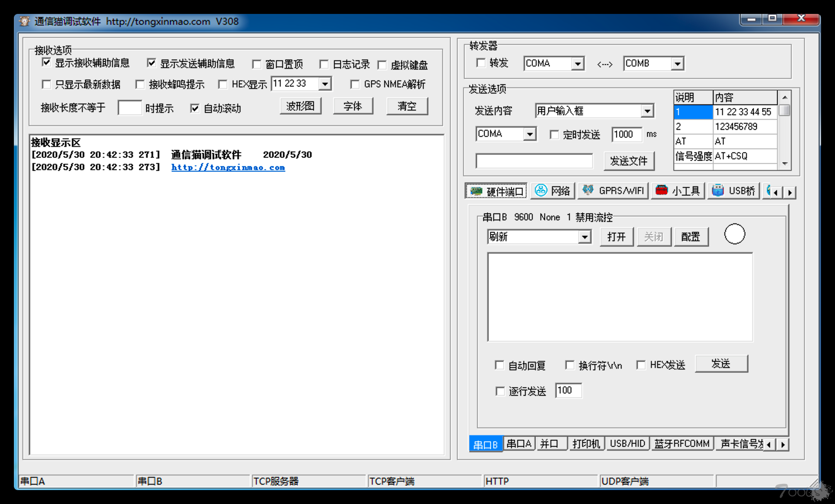Click the large serial send text box
This screenshot has width=835, height=504.
(620, 297)
